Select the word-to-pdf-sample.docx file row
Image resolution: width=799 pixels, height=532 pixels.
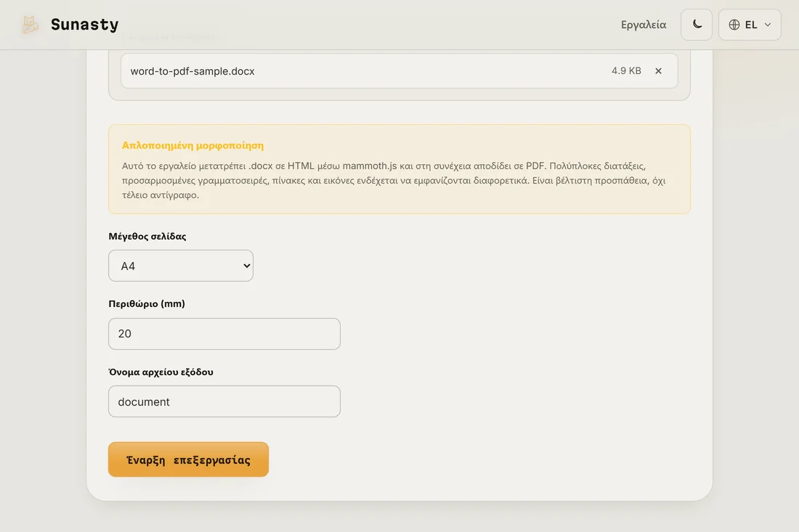click(x=399, y=70)
